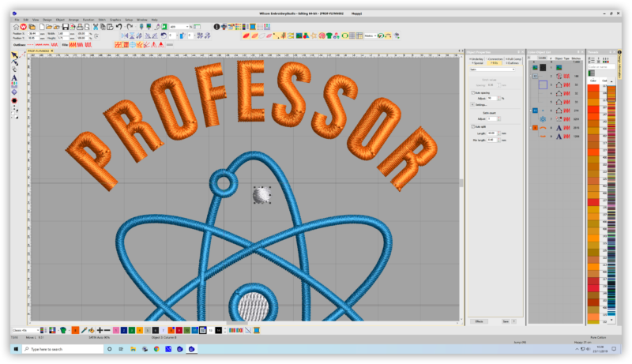Image resolution: width=632 pixels, height=364 pixels.
Task: Click the Undo arrow in toolbar
Action: (x=118, y=26)
